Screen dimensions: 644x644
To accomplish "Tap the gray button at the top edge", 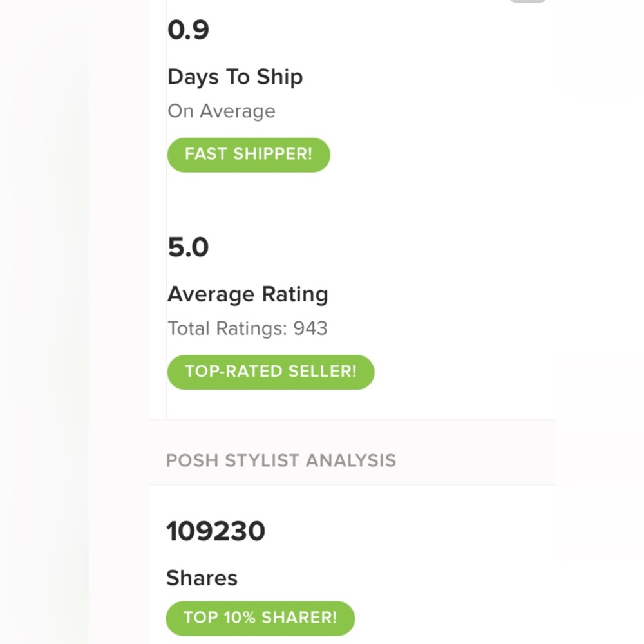I will pos(528,1).
